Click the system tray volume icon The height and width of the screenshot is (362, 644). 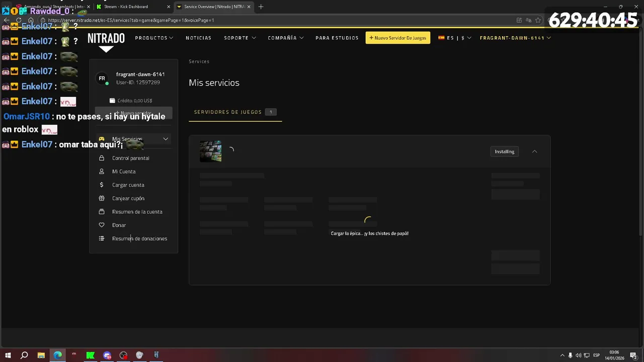[x=579, y=355]
